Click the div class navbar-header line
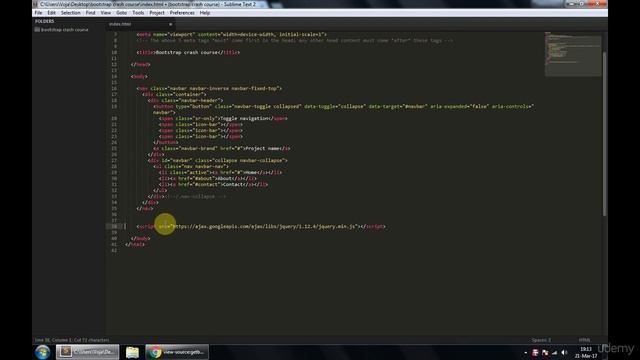 click(x=185, y=100)
